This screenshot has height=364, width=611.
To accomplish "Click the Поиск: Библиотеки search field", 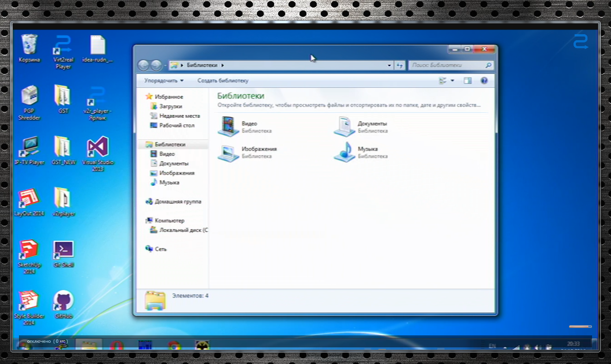I will pos(451,66).
